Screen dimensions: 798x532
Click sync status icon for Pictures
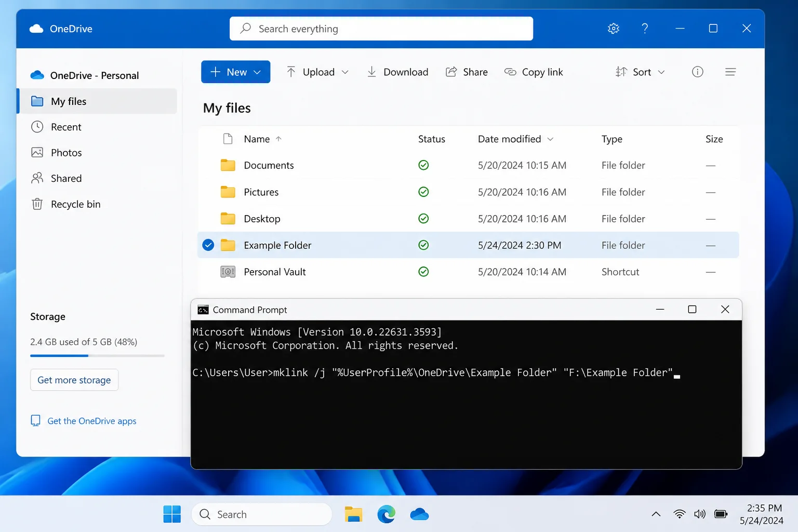tap(423, 192)
